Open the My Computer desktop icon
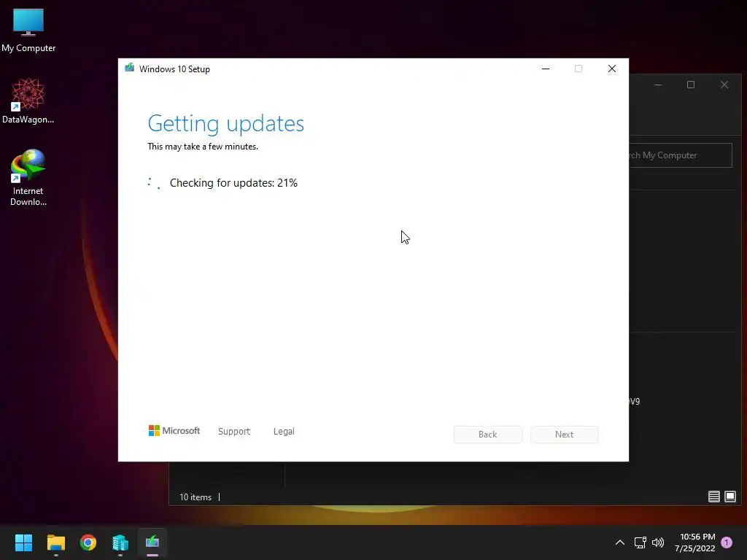This screenshot has height=560, width=747. tap(28, 31)
